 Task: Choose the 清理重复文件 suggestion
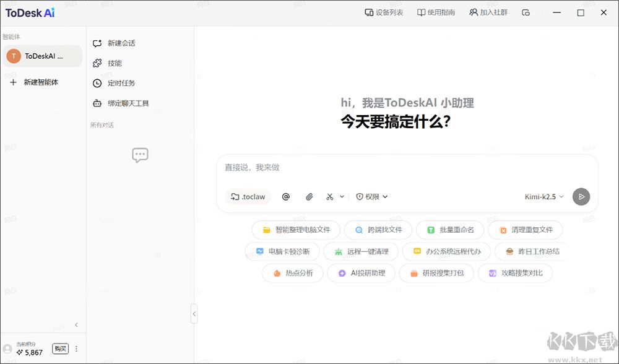(526, 230)
